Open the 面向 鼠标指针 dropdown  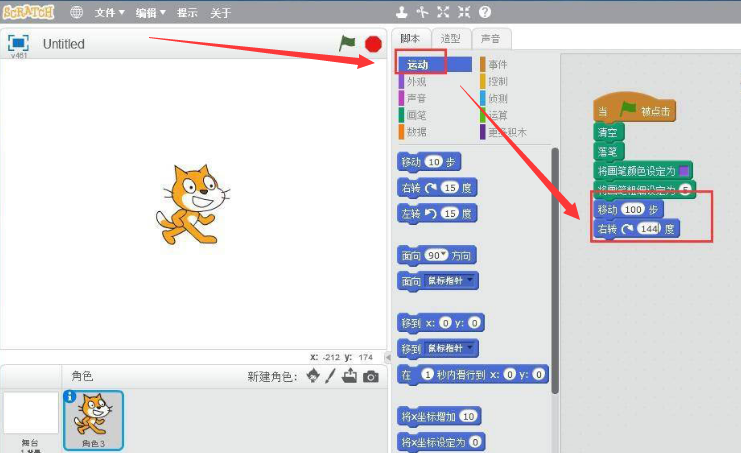(469, 281)
